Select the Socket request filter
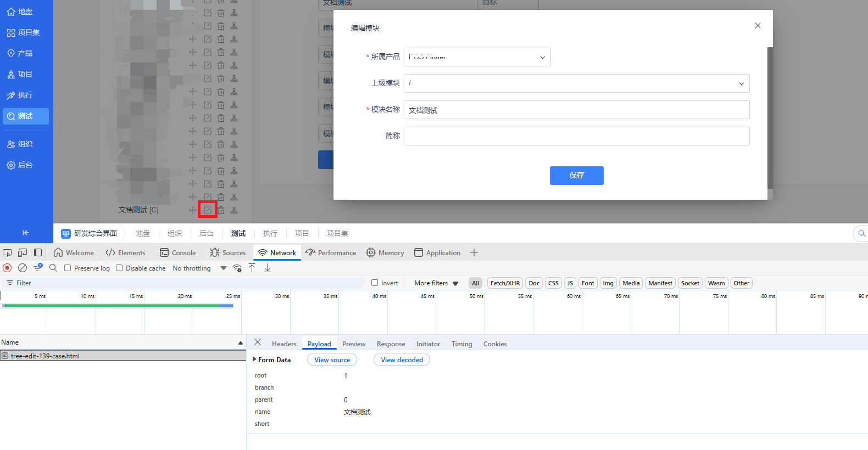 [x=690, y=283]
